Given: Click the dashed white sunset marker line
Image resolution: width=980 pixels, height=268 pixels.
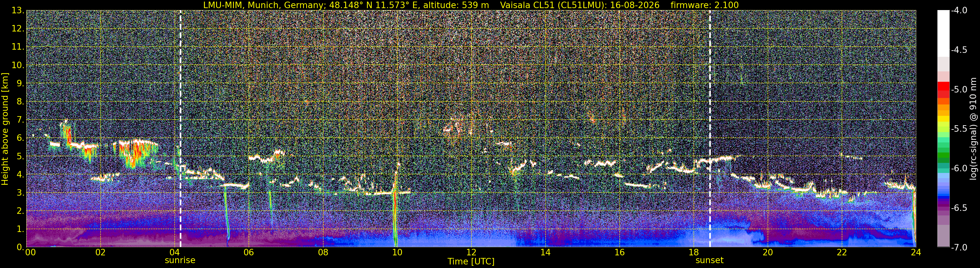Looking at the screenshot, I should point(710,129).
